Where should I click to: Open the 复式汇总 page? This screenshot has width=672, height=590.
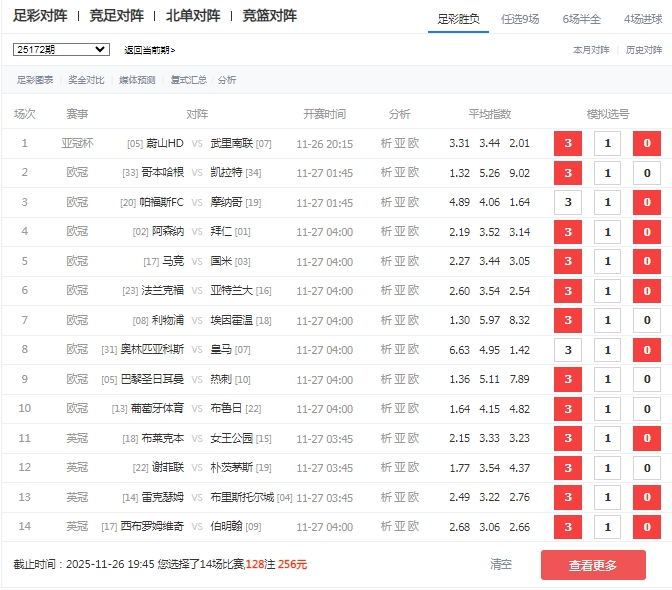click(x=188, y=80)
